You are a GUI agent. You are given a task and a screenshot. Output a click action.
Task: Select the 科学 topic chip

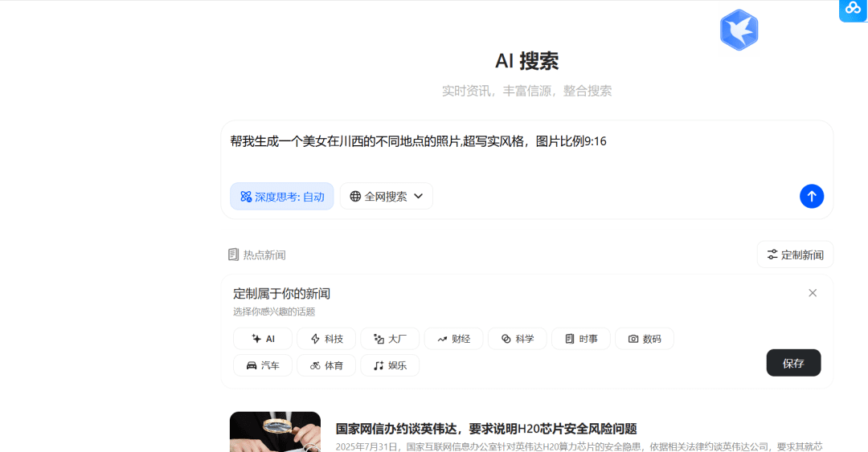[518, 339]
